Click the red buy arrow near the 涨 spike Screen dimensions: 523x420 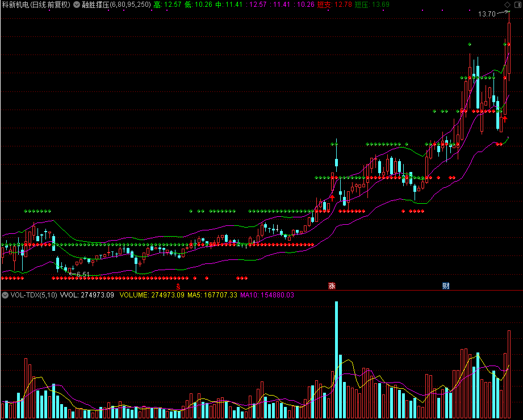click(332, 198)
